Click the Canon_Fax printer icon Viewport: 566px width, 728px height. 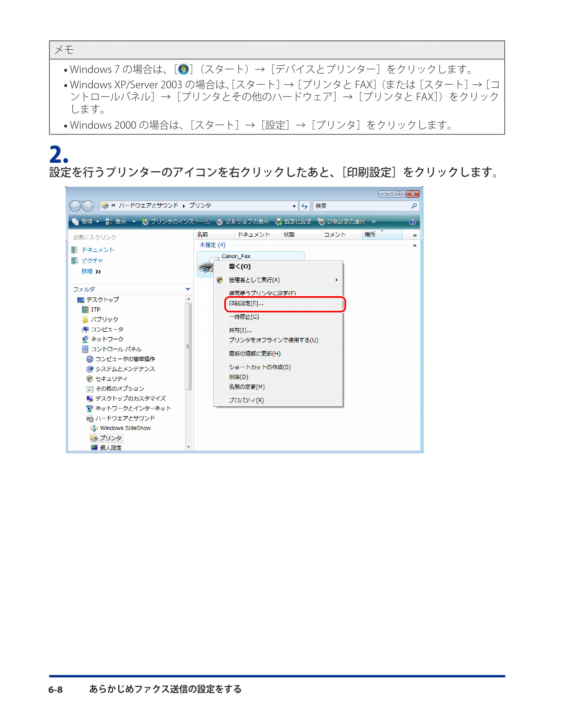(x=206, y=265)
